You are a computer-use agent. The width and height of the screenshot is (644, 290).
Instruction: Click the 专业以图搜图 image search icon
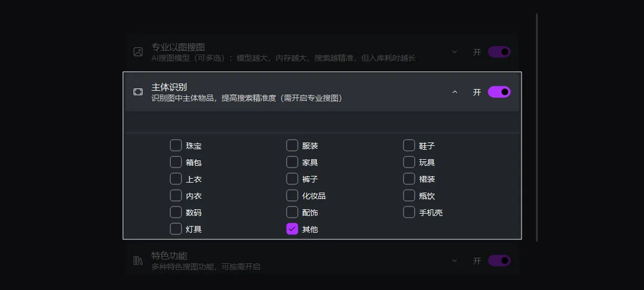(x=138, y=52)
